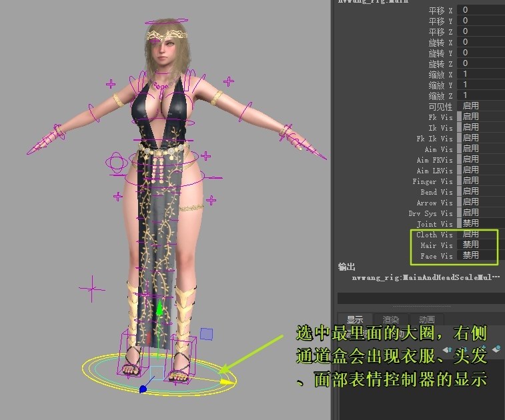Click the yellow X-axis arrow on manipulator
This screenshot has height=420, width=505.
227,382
